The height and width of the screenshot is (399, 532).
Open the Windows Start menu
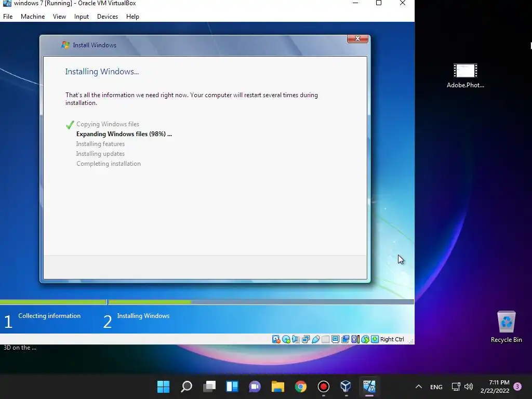(x=163, y=387)
